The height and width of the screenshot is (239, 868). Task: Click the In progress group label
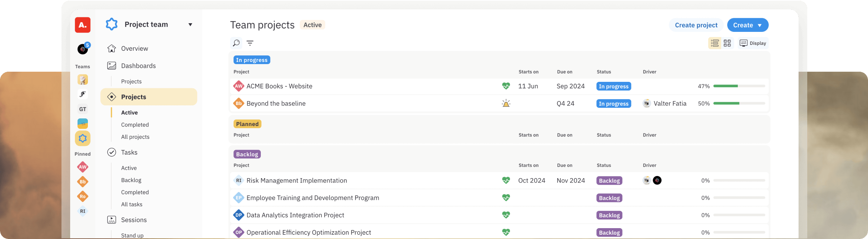252,60
